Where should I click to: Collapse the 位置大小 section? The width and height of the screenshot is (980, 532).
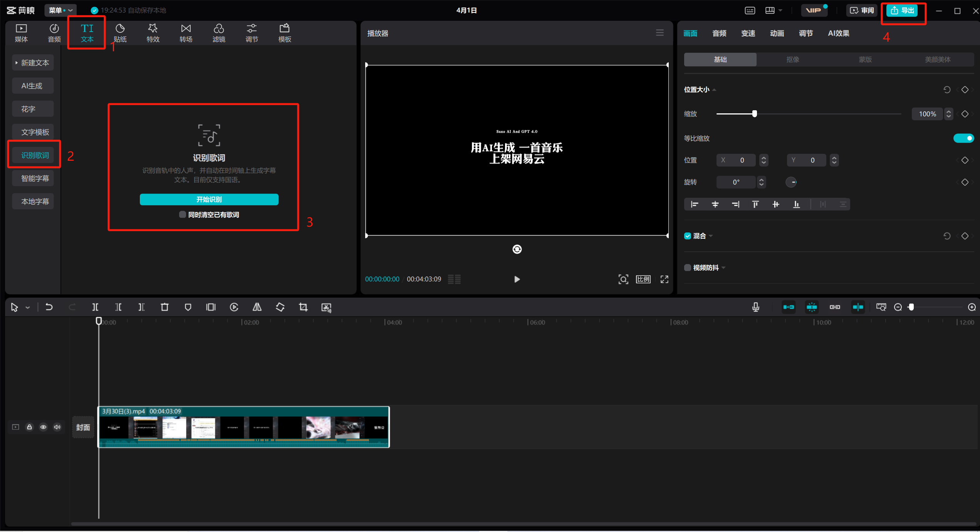(x=714, y=90)
